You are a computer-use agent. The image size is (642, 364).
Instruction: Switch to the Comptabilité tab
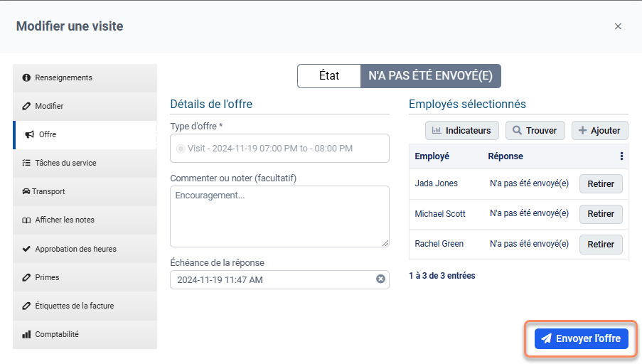[x=85, y=334]
